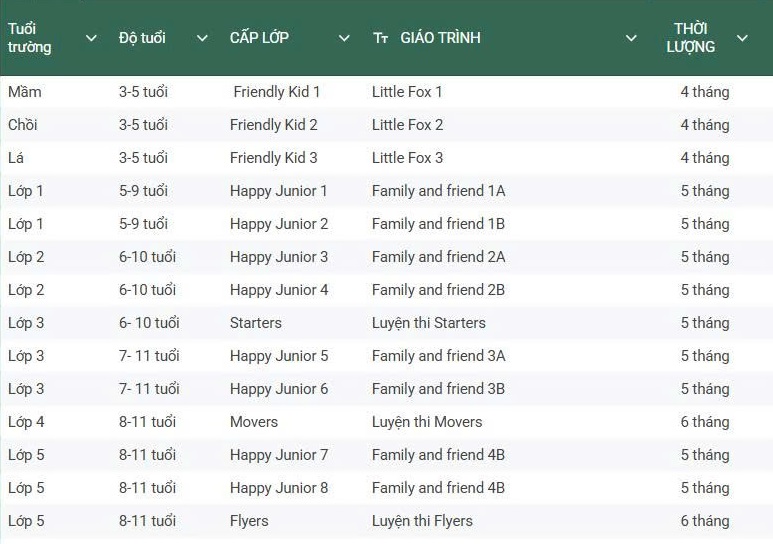Click '5 tháng' in the Starters row
This screenshot has width=773, height=544.
[705, 323]
